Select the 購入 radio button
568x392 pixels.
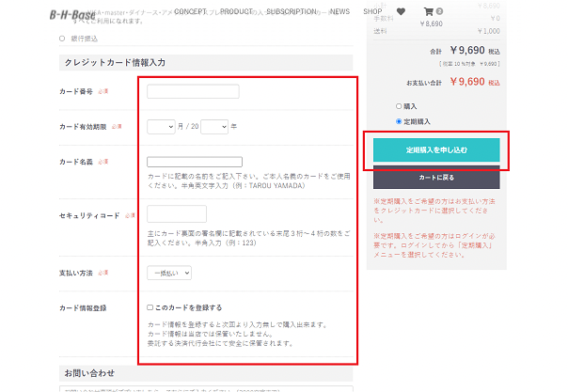pyautogui.click(x=399, y=106)
